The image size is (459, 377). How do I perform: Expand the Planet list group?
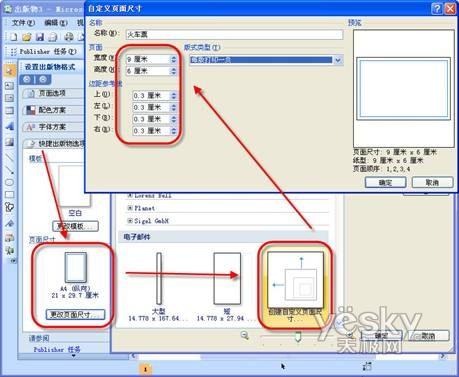[130, 208]
